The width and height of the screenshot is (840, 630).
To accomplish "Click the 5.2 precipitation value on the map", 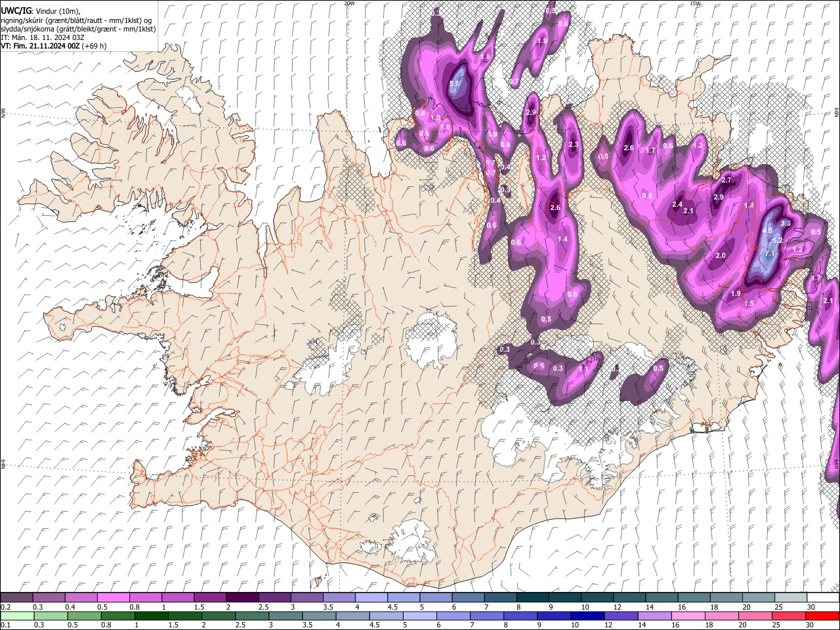I will tap(778, 241).
